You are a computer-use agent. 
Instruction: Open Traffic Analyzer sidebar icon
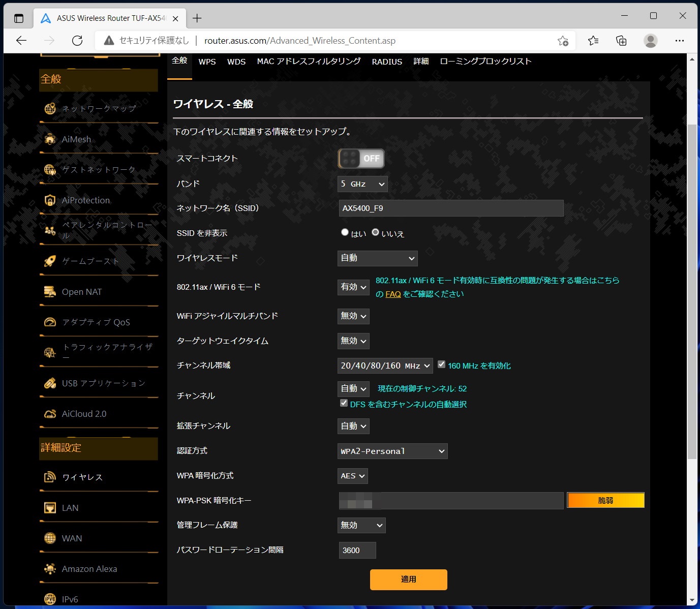tap(50, 352)
